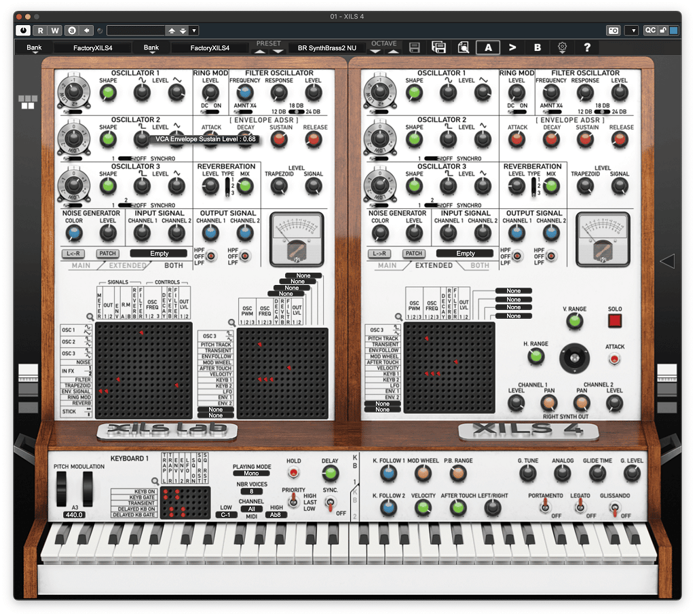The image size is (695, 616).
Task: Click the High Ab8 key range field
Action: click(276, 515)
